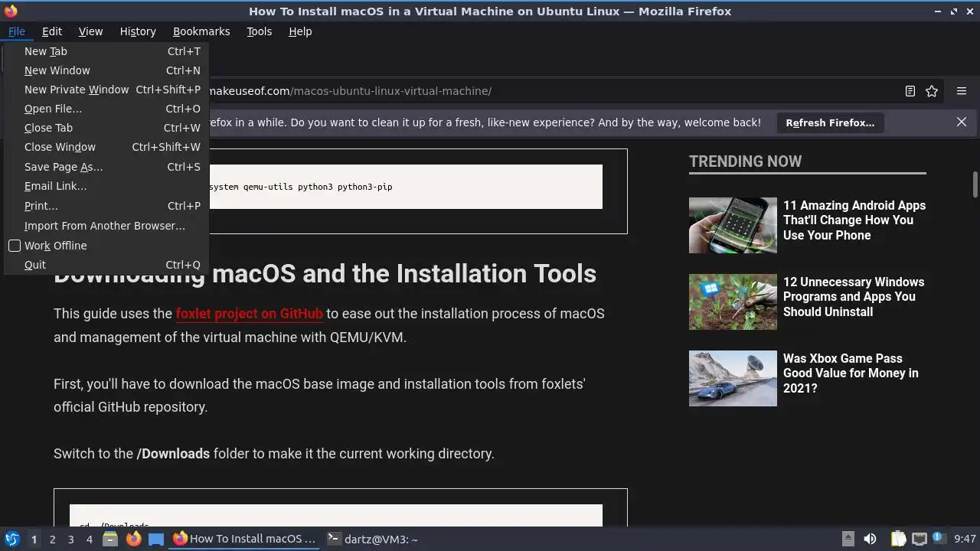The width and height of the screenshot is (980, 551).
Task: Open the Firefox hamburger application menu
Action: (x=962, y=91)
